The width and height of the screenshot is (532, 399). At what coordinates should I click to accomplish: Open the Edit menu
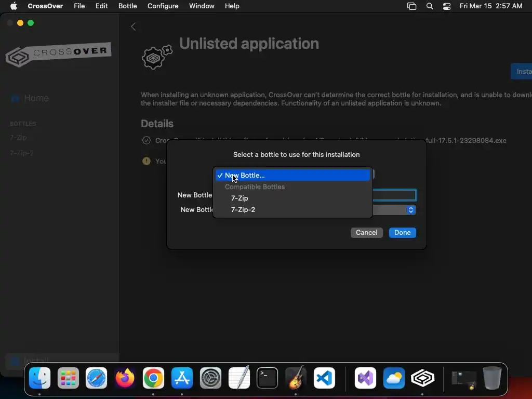pos(101,6)
